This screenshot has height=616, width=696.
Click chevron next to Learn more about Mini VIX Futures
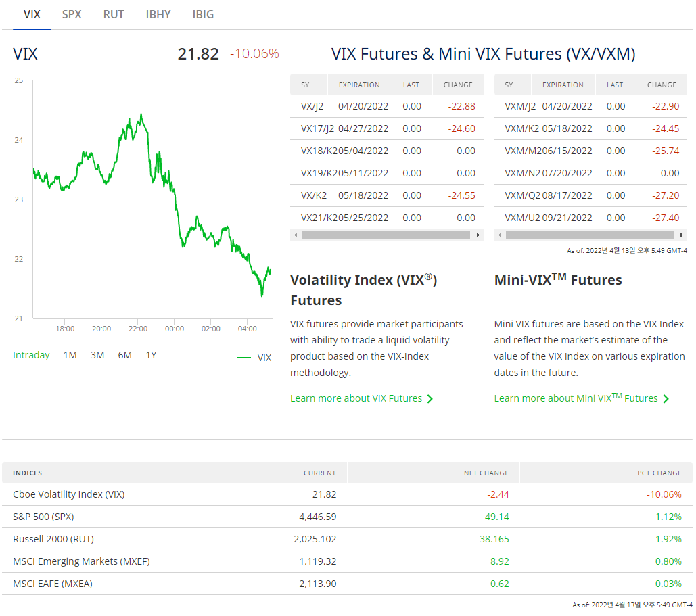(666, 399)
